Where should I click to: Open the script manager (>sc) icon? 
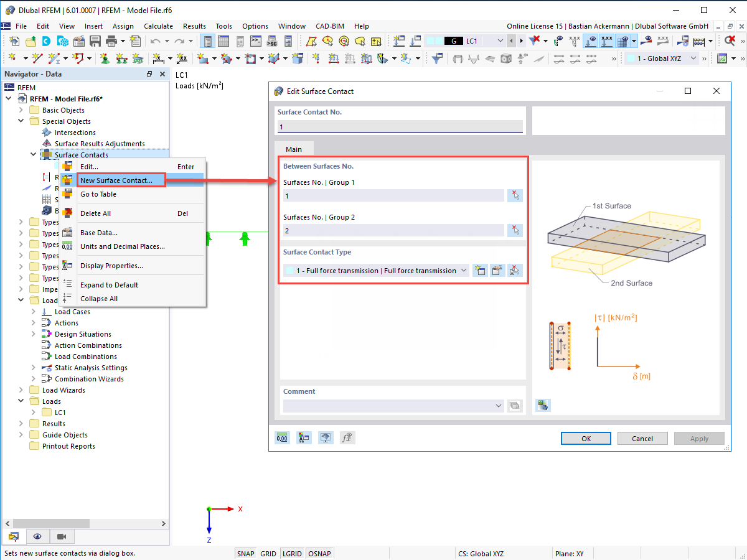click(272, 41)
